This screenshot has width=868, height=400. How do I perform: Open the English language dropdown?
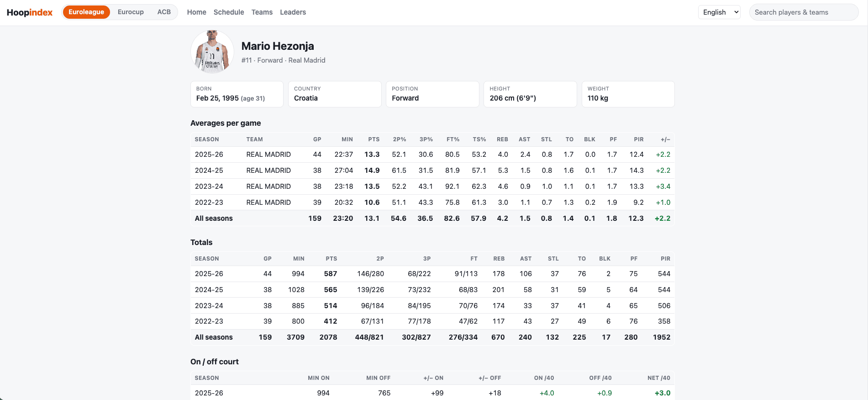[x=719, y=12]
